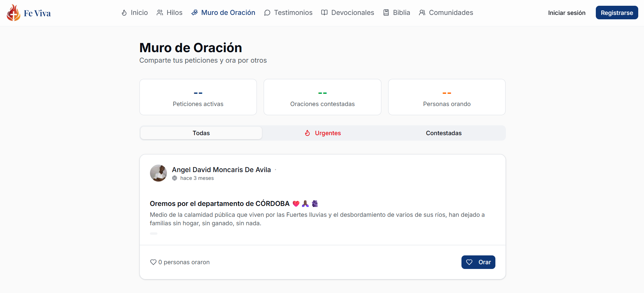Click the speech bubble Testimonios icon

pyautogui.click(x=267, y=13)
